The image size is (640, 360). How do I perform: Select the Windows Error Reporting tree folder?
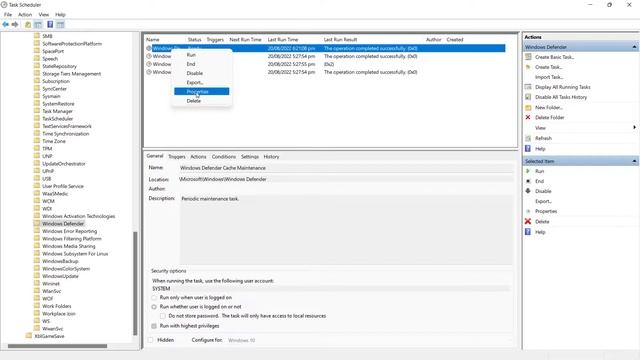tap(69, 231)
